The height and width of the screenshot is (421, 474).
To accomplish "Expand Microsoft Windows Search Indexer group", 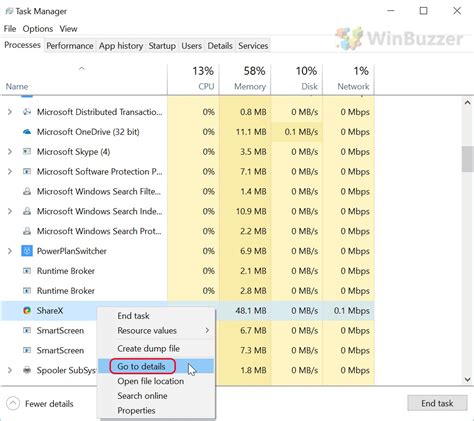I will pyautogui.click(x=10, y=211).
